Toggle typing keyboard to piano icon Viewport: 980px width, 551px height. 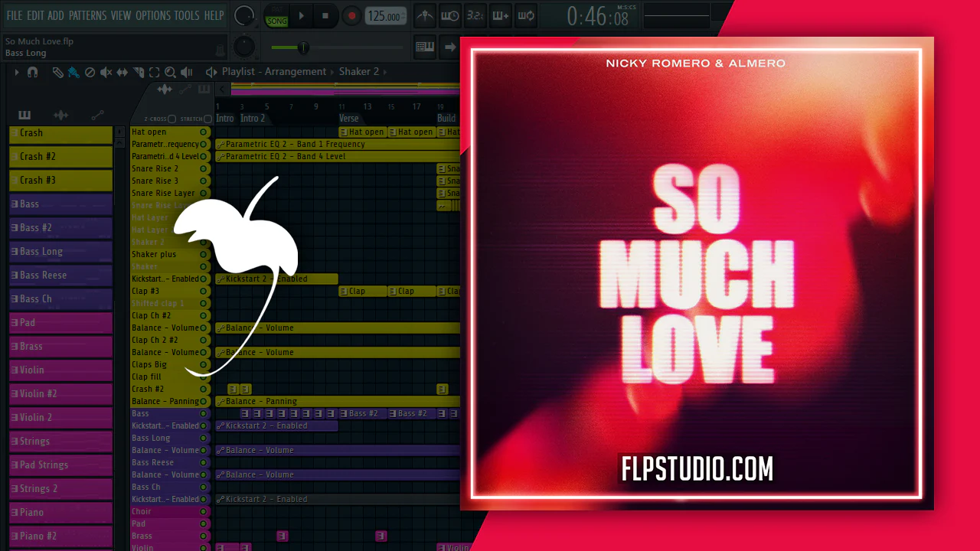point(425,47)
